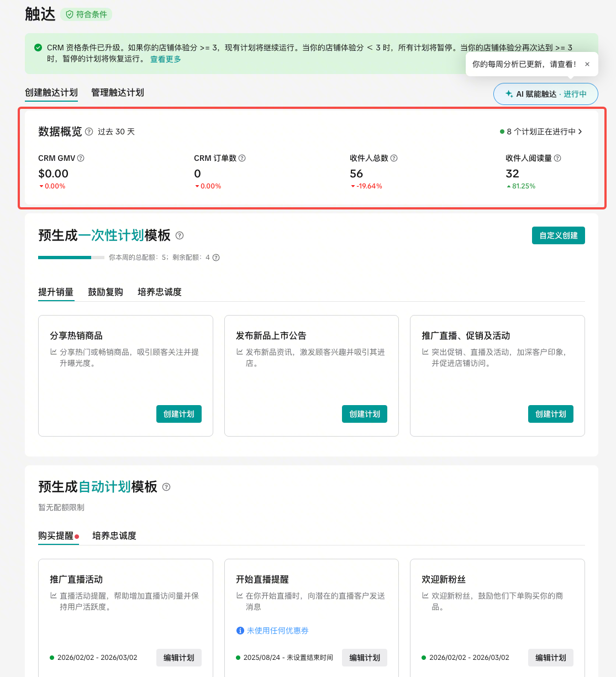This screenshot has width=616, height=677.
Task: Click the weekly quota progress bar
Action: coord(71,258)
